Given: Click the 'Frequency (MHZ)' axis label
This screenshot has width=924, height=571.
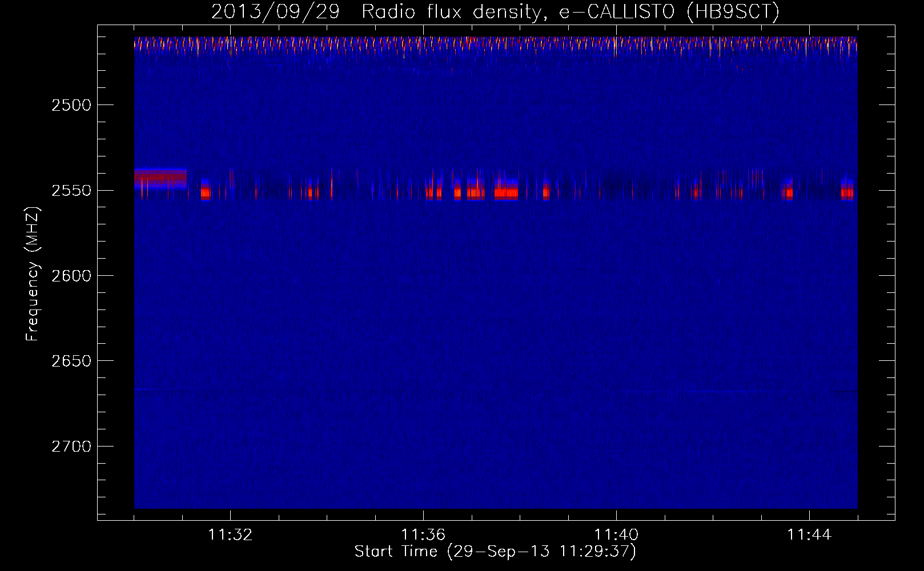Looking at the screenshot, I should pyautogui.click(x=33, y=274).
